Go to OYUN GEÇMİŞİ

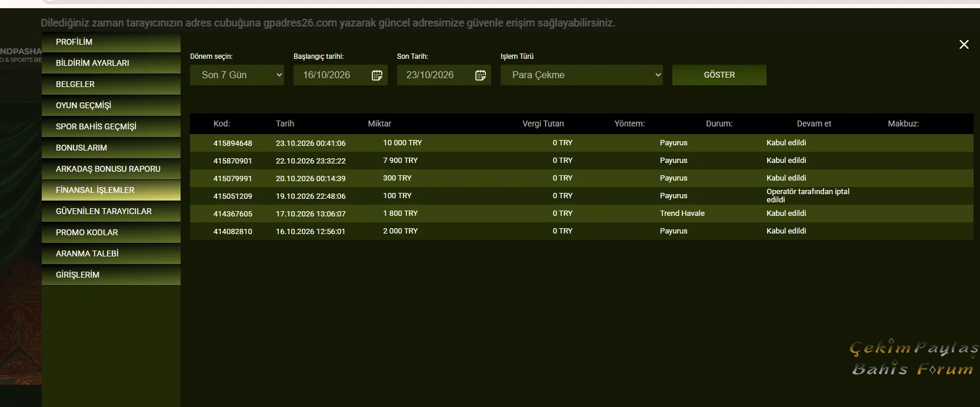(x=111, y=105)
